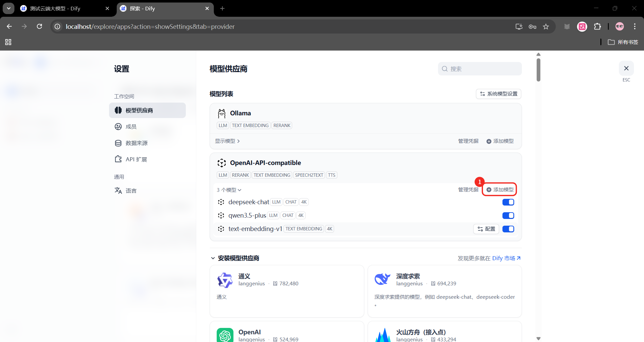The width and height of the screenshot is (644, 342).
Task: Open 所有书签 bookmarks folder
Action: 623,42
